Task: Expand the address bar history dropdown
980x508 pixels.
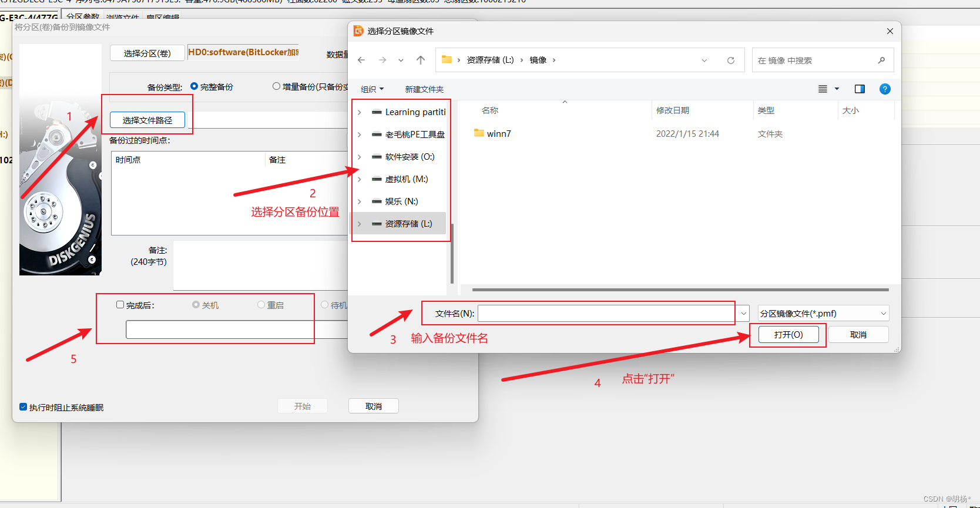Action: pos(704,60)
